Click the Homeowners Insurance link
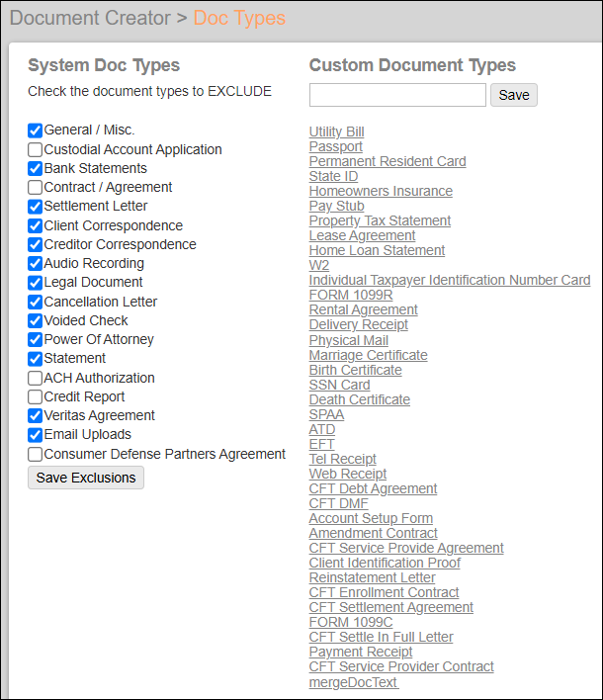Screen dimensions: 603x700 (381, 191)
